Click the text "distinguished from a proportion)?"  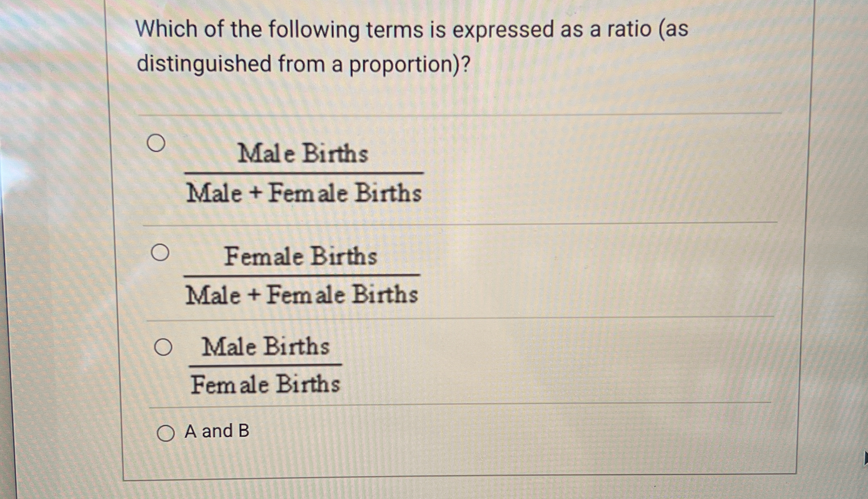click(x=304, y=64)
